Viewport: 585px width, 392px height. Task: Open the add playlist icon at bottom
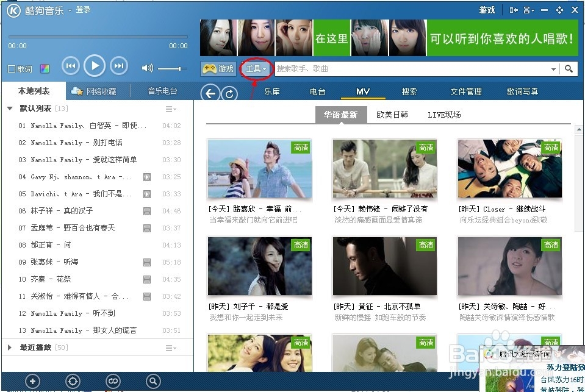click(x=32, y=380)
